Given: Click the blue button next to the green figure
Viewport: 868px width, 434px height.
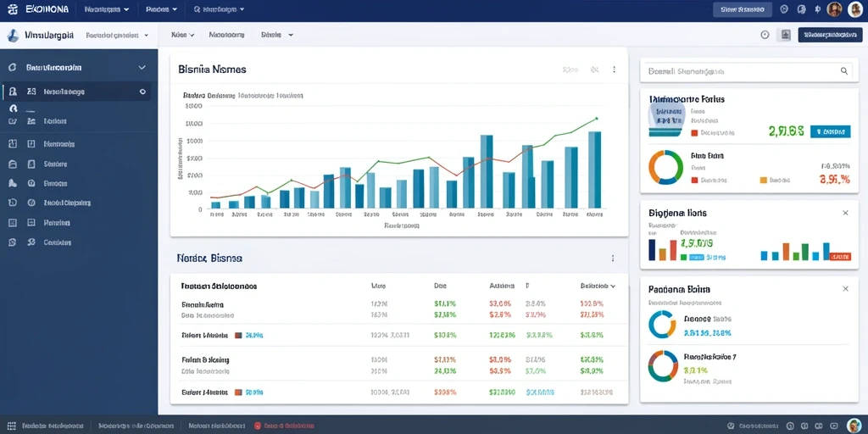Looking at the screenshot, I should 830,131.
